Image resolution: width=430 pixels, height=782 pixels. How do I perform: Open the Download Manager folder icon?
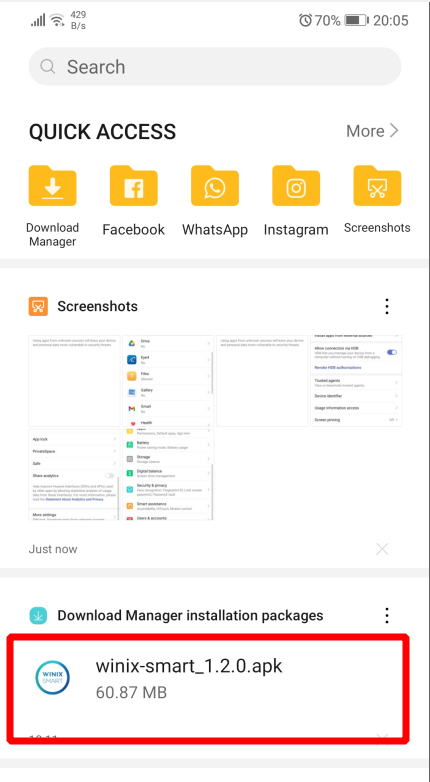click(x=52, y=186)
